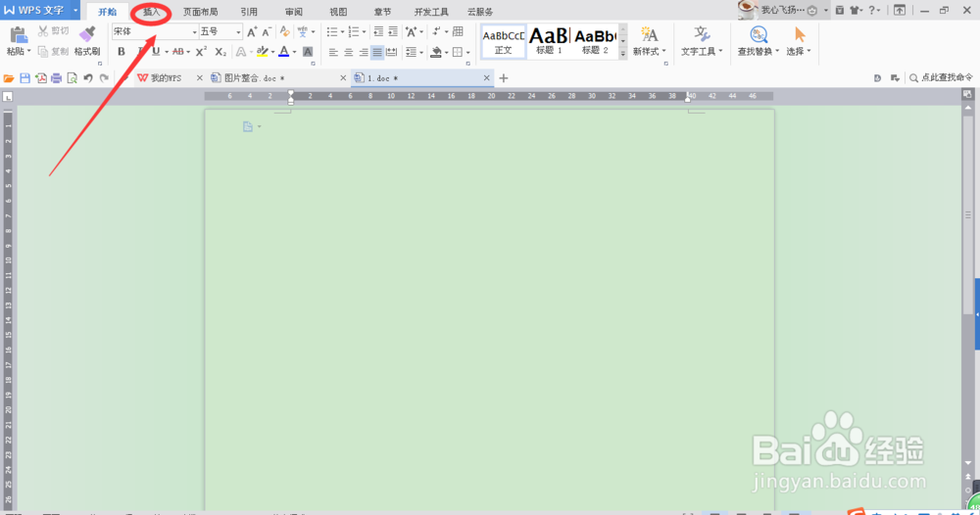The height and width of the screenshot is (515, 980).
Task: Decrease paragraph indent
Action: (378, 32)
